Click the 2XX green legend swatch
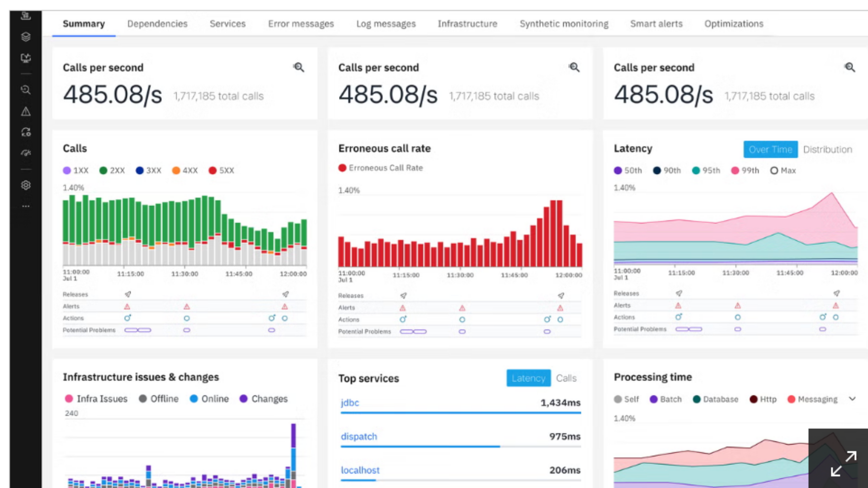The width and height of the screenshot is (868, 488). (x=103, y=170)
